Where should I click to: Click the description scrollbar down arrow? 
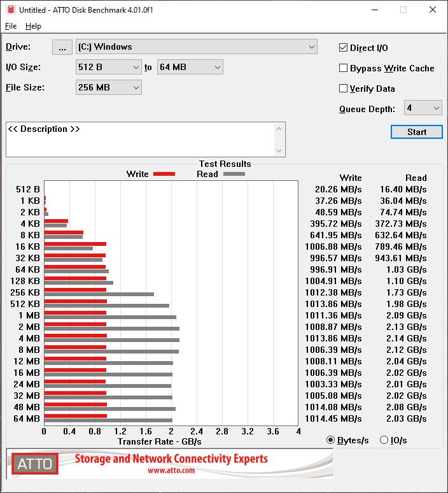[x=279, y=150]
